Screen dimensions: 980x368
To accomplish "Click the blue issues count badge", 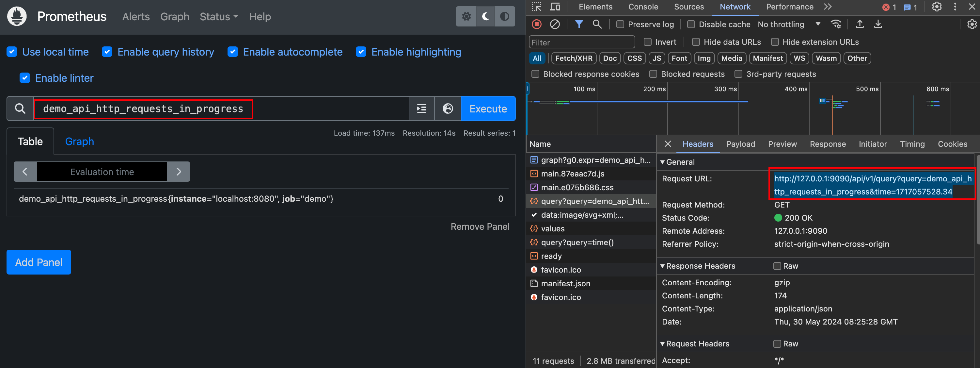I will [x=910, y=7].
